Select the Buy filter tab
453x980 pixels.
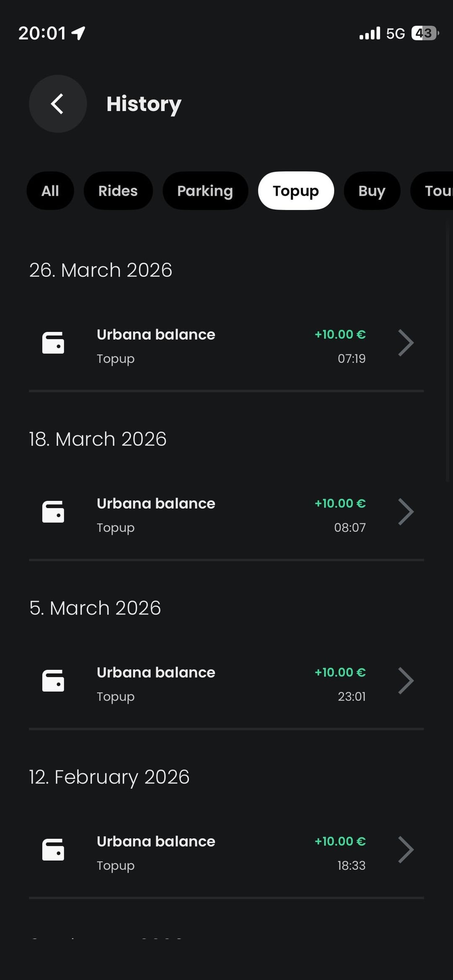[x=372, y=191]
